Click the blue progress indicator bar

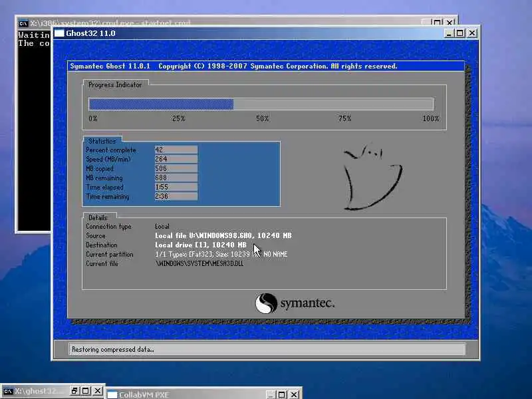pos(161,104)
